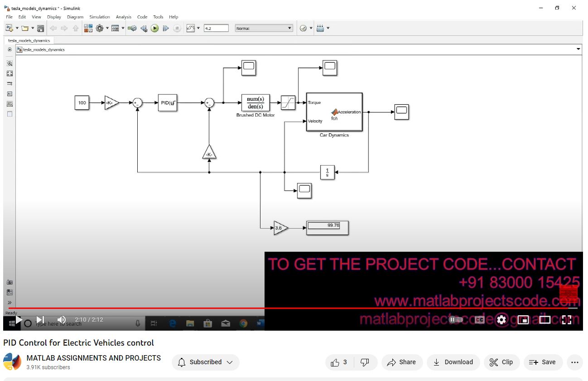Open Model Configuration Parameters gear icon
The width and height of the screenshot is (588, 381).
click(100, 28)
